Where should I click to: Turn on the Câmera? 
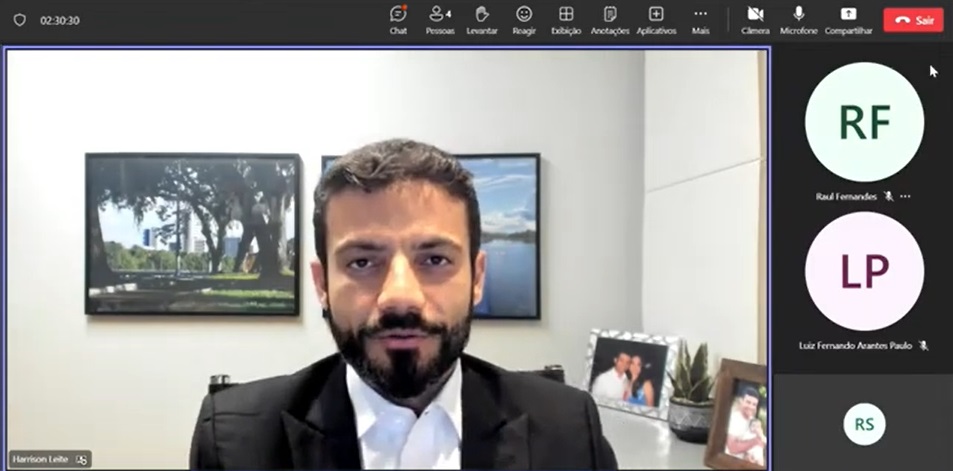pyautogui.click(x=755, y=19)
